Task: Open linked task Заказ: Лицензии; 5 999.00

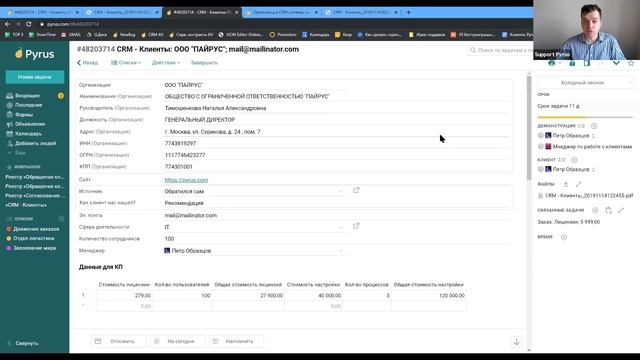Action: (569, 222)
